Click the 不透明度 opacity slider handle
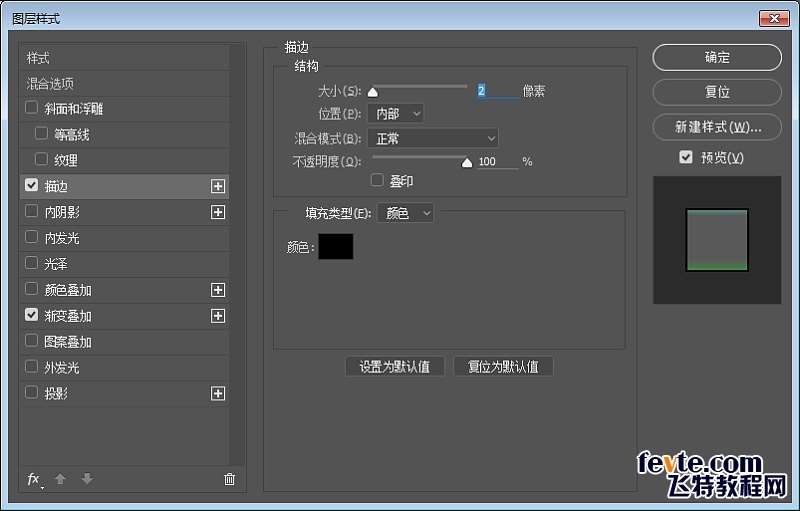Screen dimensions: 800x511 pos(467,163)
